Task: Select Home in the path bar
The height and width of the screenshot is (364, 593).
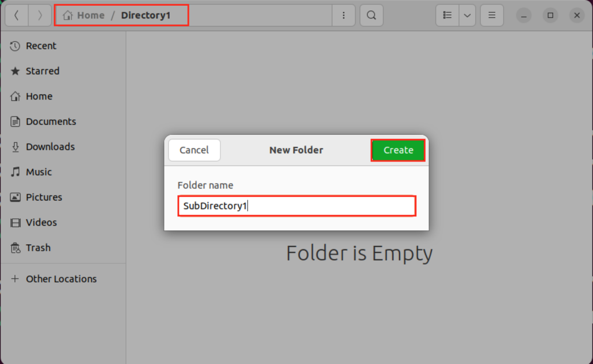Action: [84, 16]
